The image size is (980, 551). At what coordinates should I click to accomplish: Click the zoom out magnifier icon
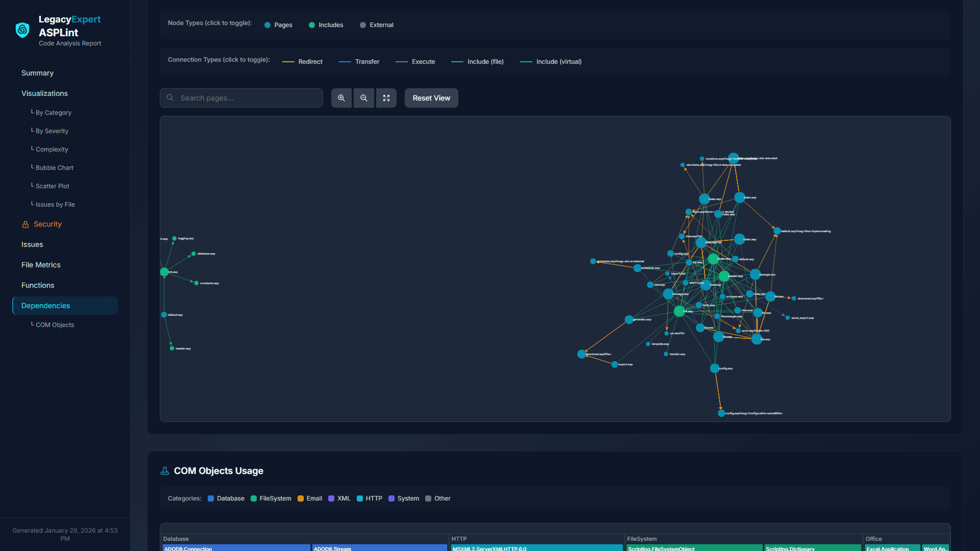click(x=364, y=98)
